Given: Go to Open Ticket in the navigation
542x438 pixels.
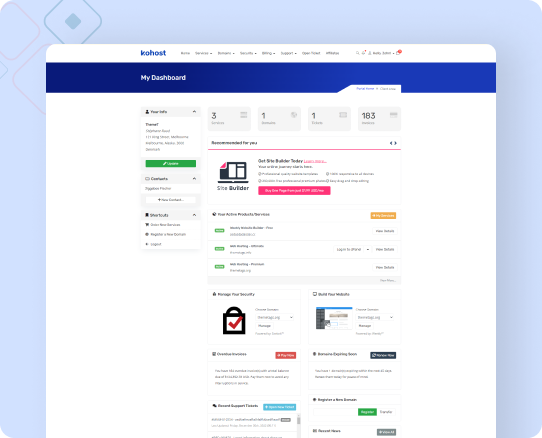Looking at the screenshot, I should coord(311,53).
